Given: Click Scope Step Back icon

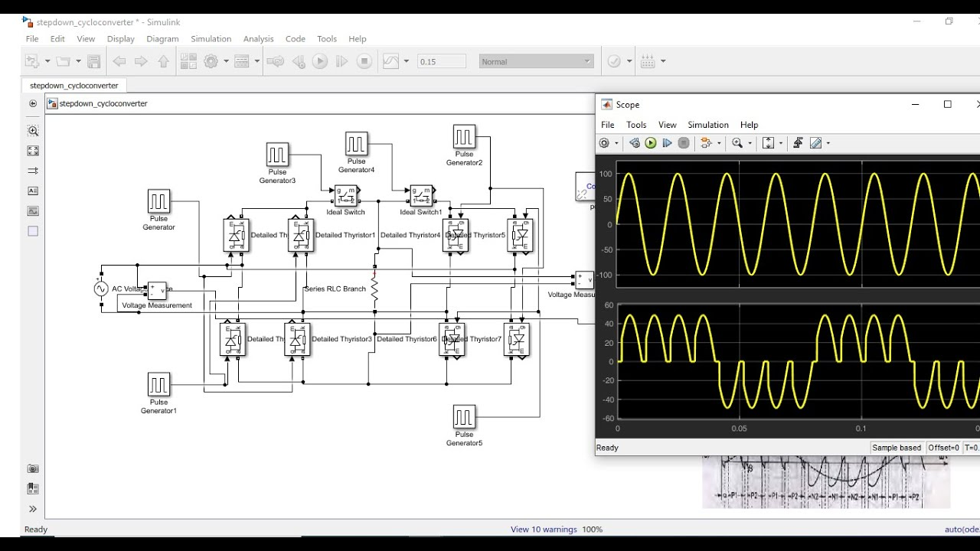Looking at the screenshot, I should coord(634,143).
